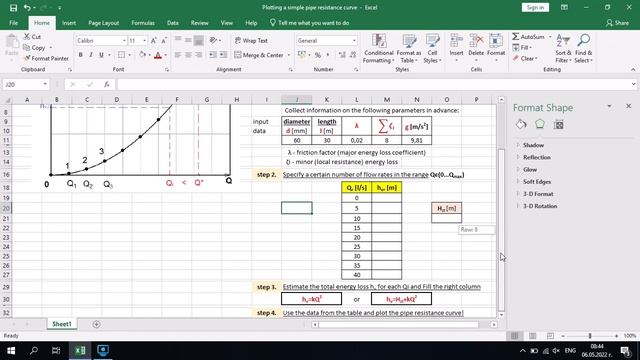The height and width of the screenshot is (360, 640).
Task: Align text right
Action: [x=198, y=55]
